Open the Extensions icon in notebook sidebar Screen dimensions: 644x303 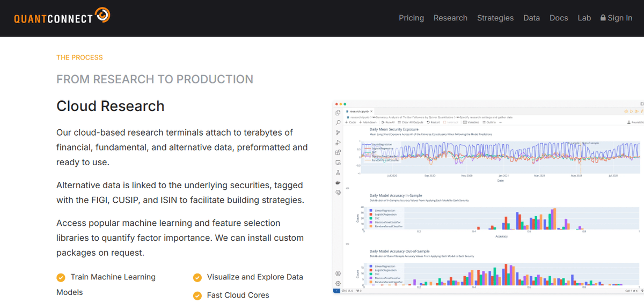coord(338,152)
